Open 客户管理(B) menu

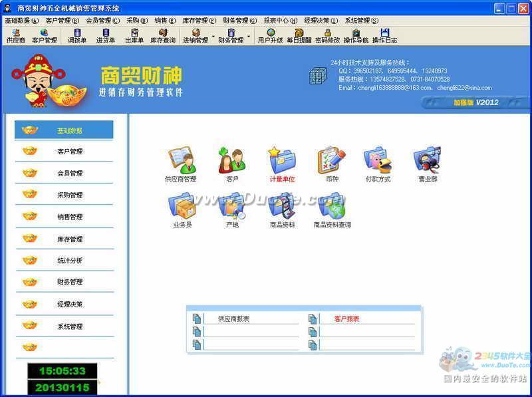click(63, 21)
